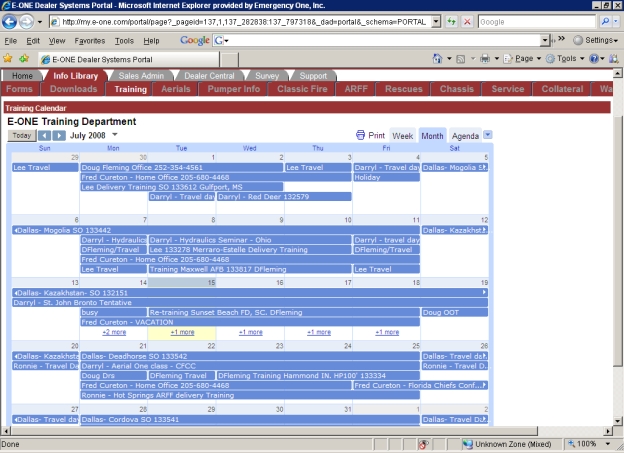Click popup blocker status bar icon
The image size is (624, 453).
pos(423,444)
